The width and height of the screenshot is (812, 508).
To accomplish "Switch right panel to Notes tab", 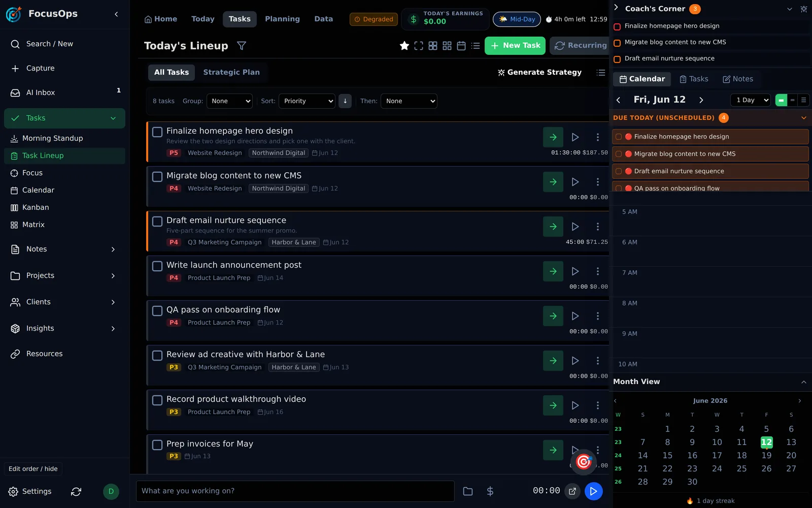I will (738, 79).
